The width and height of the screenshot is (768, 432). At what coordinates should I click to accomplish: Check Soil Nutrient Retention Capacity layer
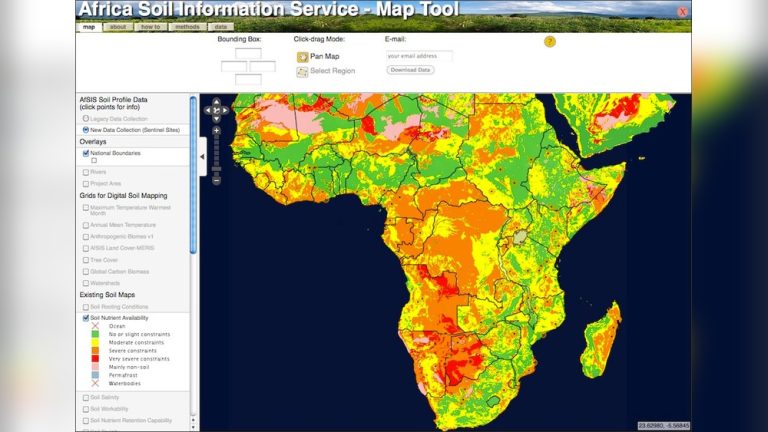tap(86, 421)
